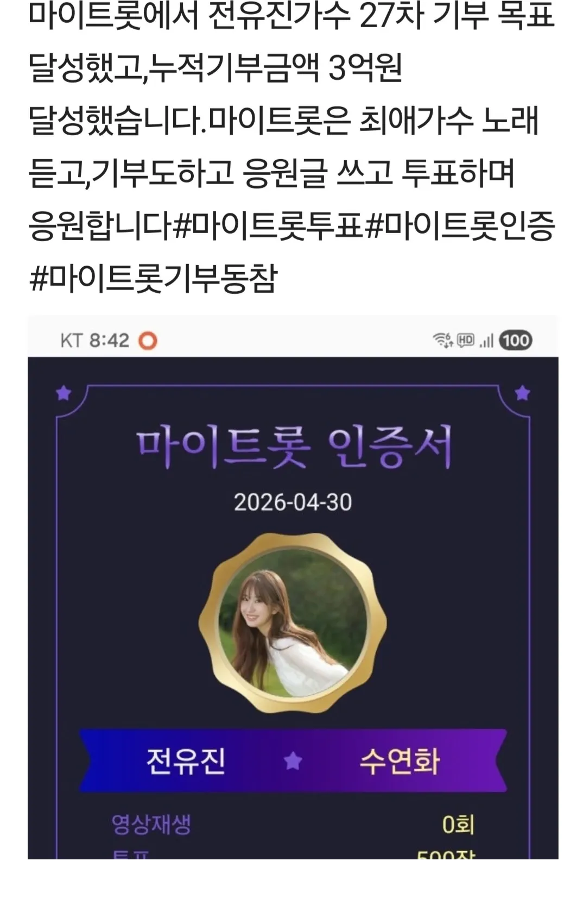
Task: Click the top-left purple star ornament
Action: (64, 392)
